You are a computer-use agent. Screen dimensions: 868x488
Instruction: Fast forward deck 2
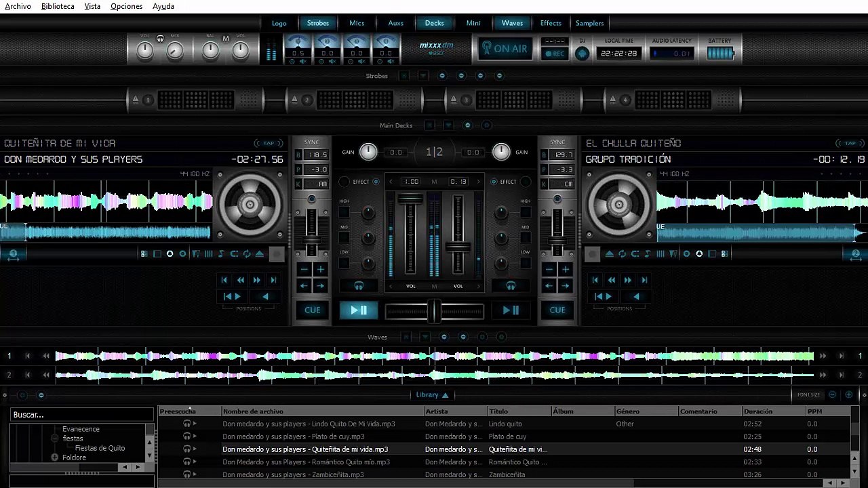click(x=628, y=280)
